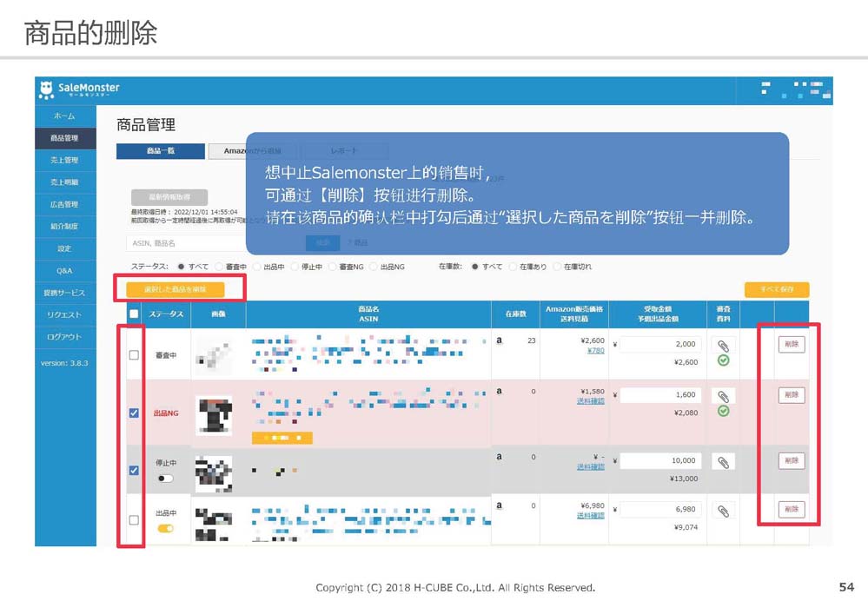Click 削除 button in 停止中 row

792,461
